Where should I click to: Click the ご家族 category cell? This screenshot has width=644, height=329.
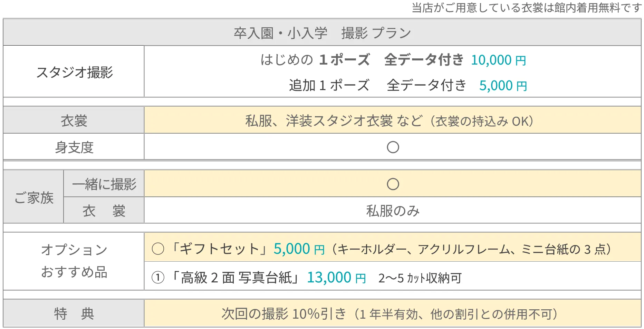[x=33, y=197]
